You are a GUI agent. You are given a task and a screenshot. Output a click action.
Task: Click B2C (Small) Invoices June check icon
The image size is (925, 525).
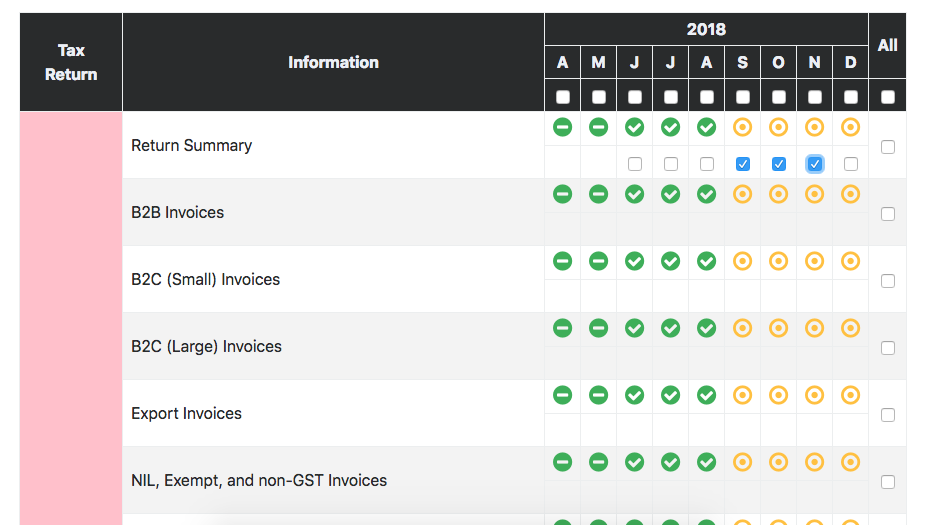(634, 261)
